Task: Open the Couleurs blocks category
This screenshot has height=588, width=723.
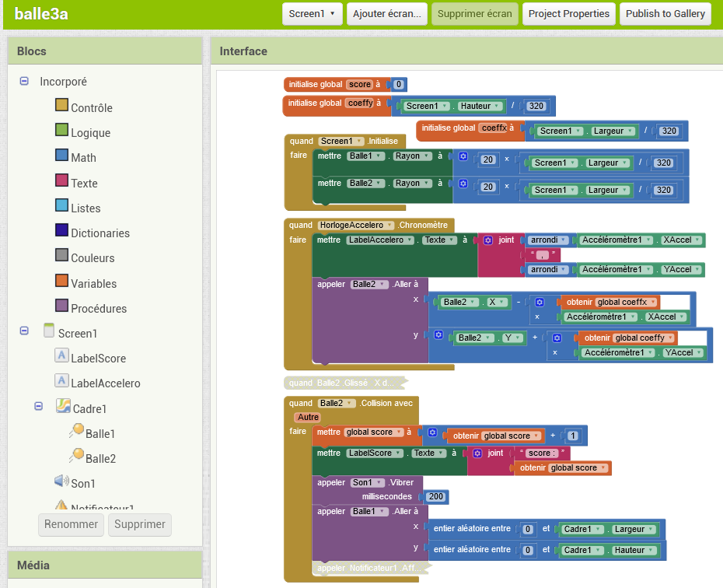Action: [x=93, y=258]
